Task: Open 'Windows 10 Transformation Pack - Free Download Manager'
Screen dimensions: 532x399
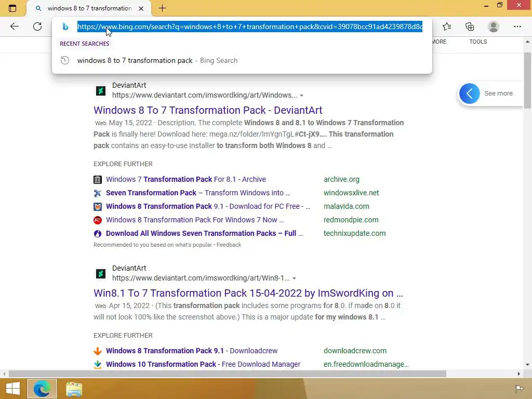Action: pyautogui.click(x=203, y=364)
